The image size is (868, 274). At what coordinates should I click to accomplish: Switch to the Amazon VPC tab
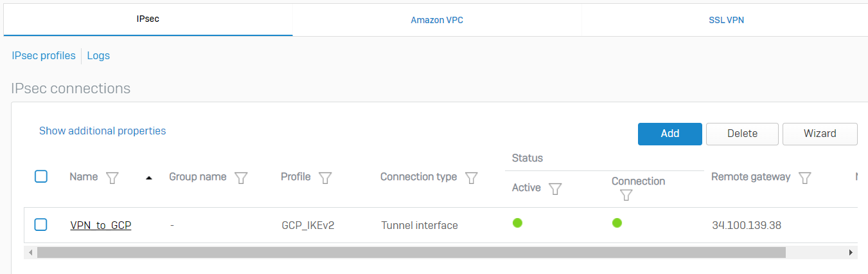point(437,20)
